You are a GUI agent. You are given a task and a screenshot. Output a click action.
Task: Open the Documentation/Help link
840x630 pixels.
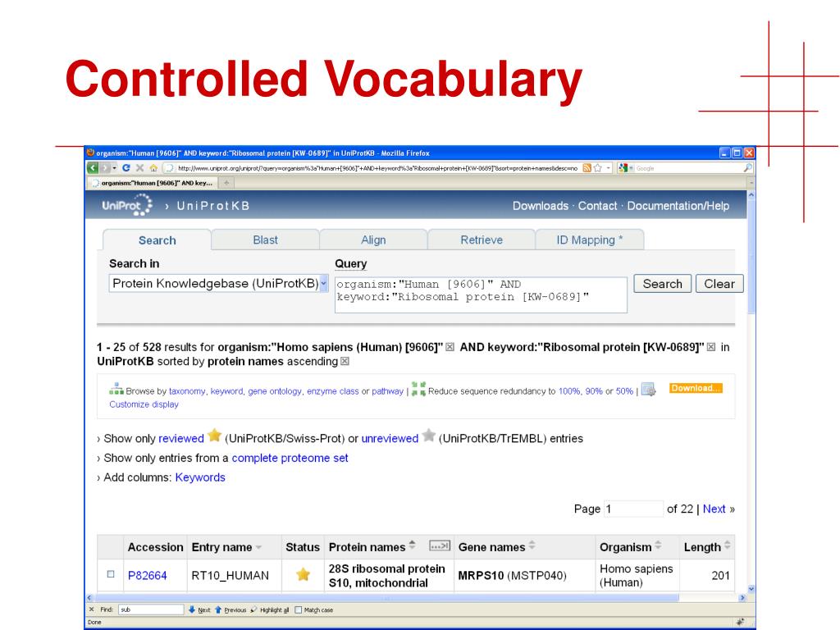[678, 206]
